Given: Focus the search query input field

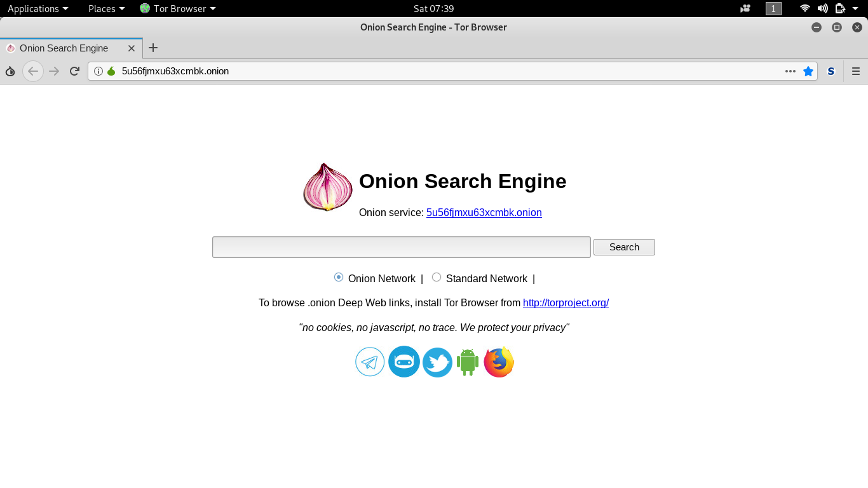Looking at the screenshot, I should (402, 247).
